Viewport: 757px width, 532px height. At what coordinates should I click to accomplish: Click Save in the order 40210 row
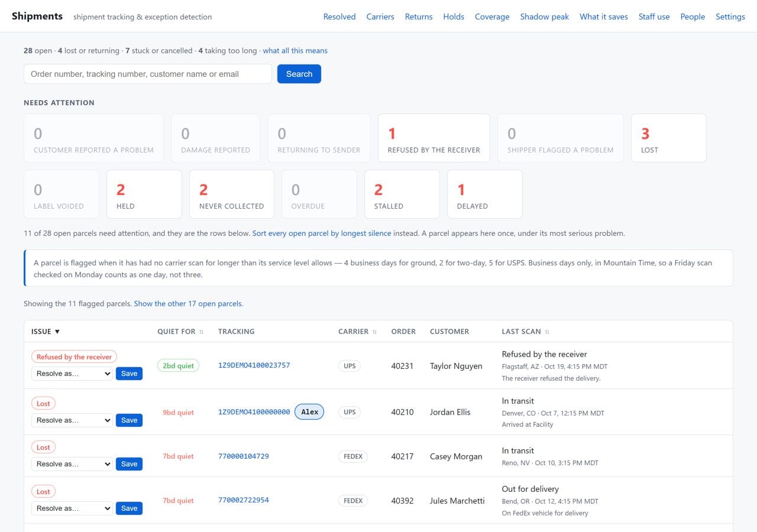(x=129, y=420)
